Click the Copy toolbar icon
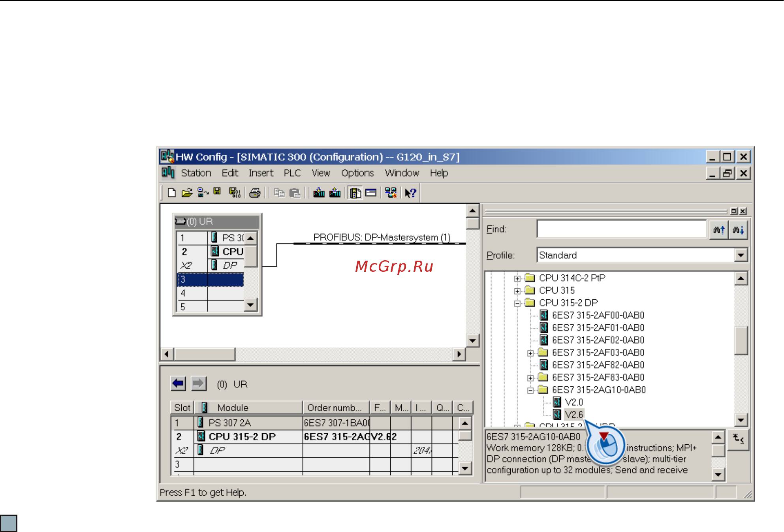 [279, 193]
